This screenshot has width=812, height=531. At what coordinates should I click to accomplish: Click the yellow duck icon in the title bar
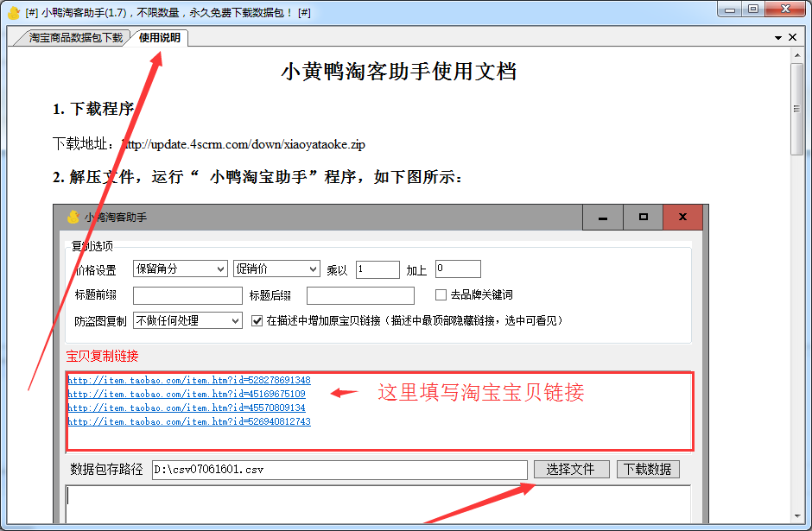pos(14,12)
